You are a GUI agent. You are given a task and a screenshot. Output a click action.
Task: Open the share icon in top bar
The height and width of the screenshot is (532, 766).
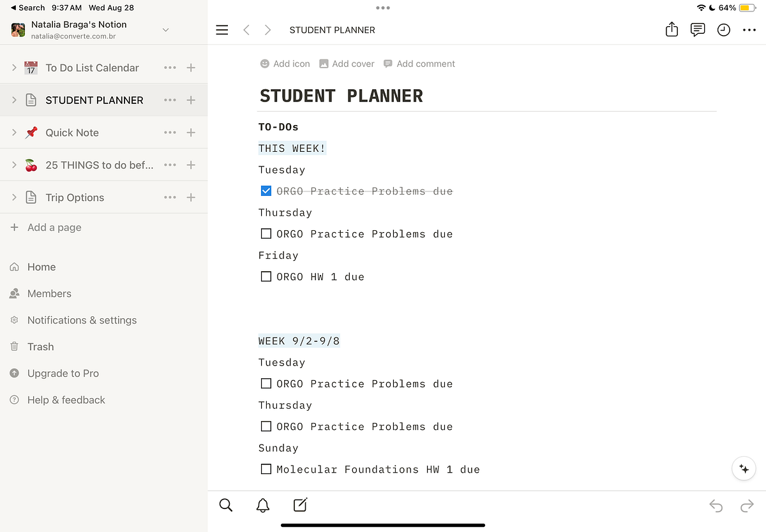(672, 30)
